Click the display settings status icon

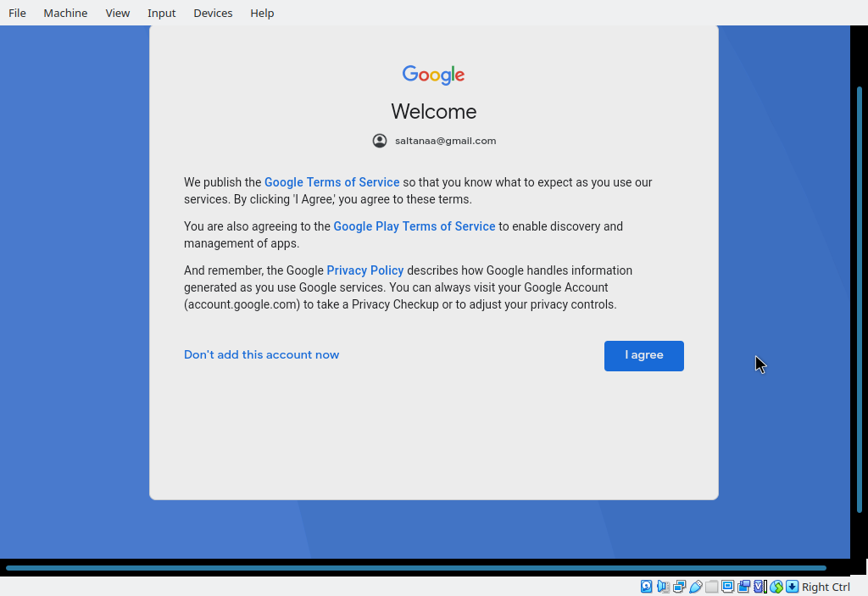tap(728, 587)
